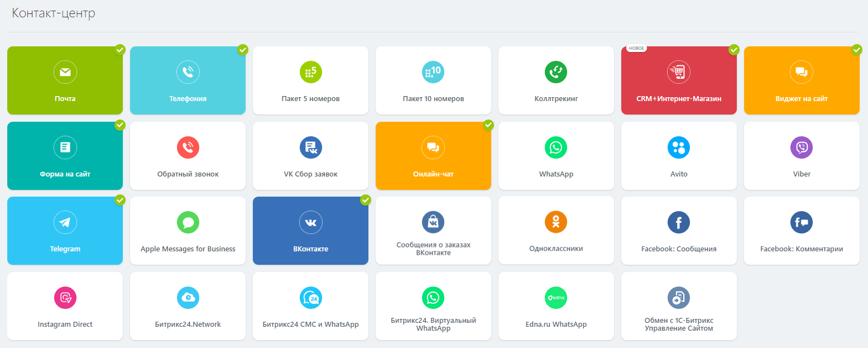
Task: Click the 'Телефония' label text
Action: tap(188, 99)
